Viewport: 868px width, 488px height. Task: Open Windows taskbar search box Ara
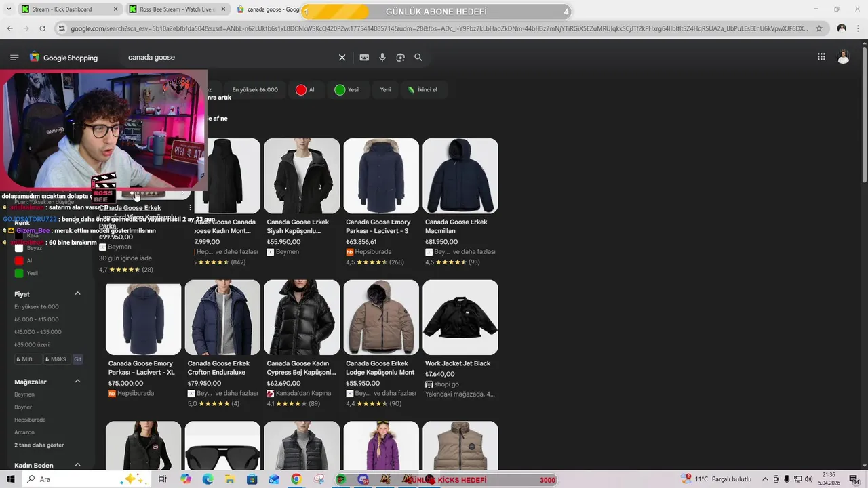click(87, 479)
